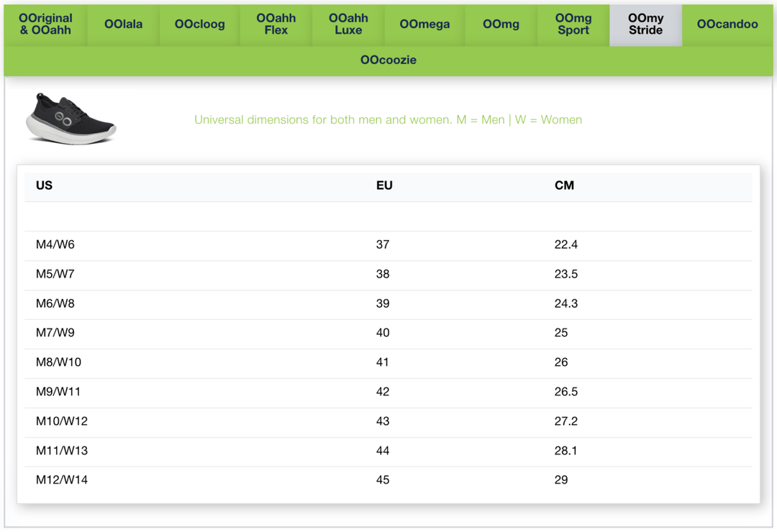The width and height of the screenshot is (777, 532).
Task: Click EU size 41
Action: (x=383, y=362)
